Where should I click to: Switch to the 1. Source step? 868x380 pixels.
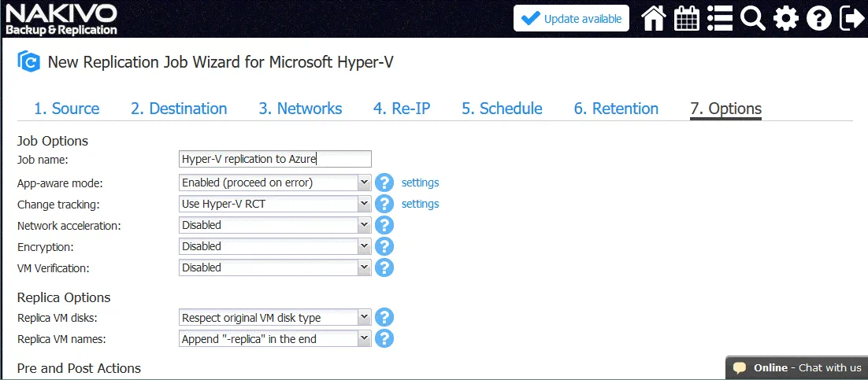coord(66,109)
